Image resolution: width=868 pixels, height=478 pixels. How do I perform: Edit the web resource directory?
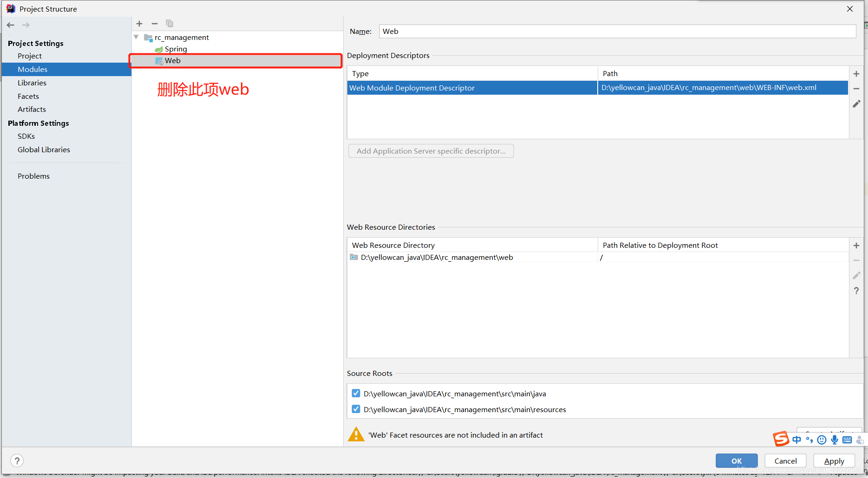point(856,276)
